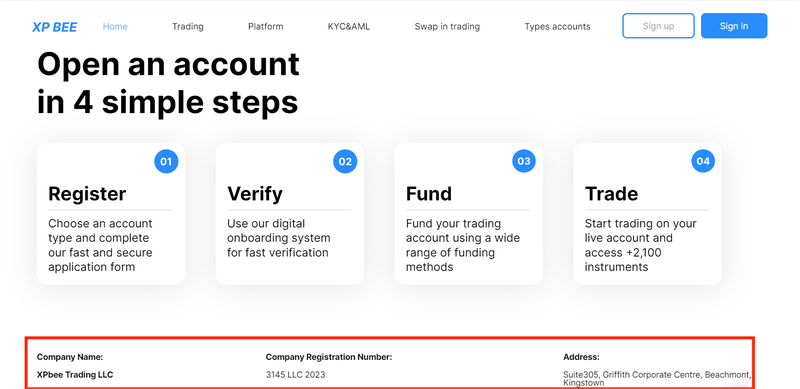
Task: Select the Trade step card heading
Action: [x=611, y=194]
